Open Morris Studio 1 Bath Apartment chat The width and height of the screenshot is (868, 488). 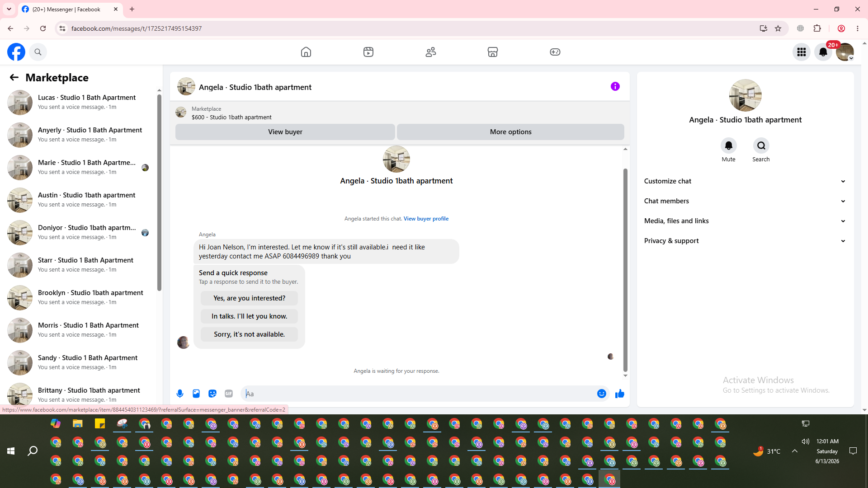80,330
